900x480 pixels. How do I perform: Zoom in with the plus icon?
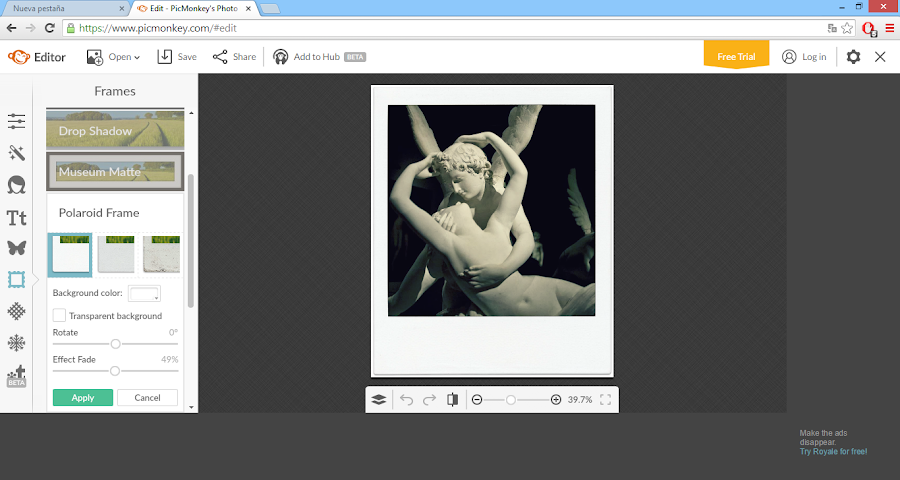(556, 400)
